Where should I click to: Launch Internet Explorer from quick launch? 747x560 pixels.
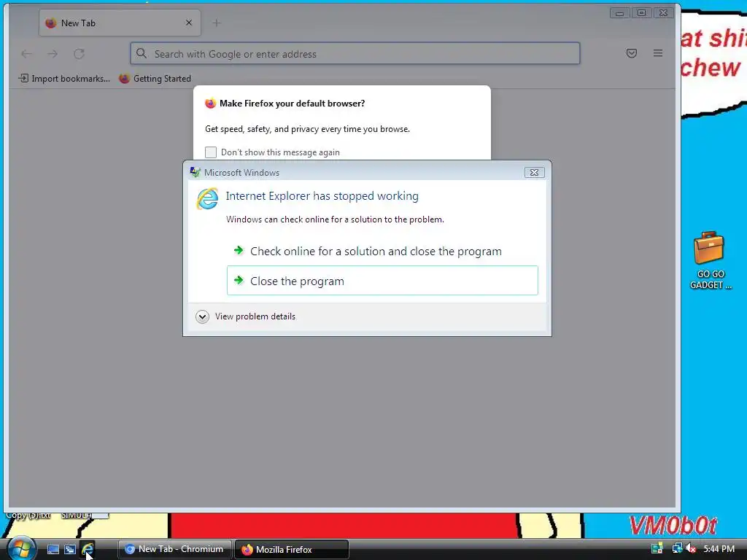pos(88,550)
